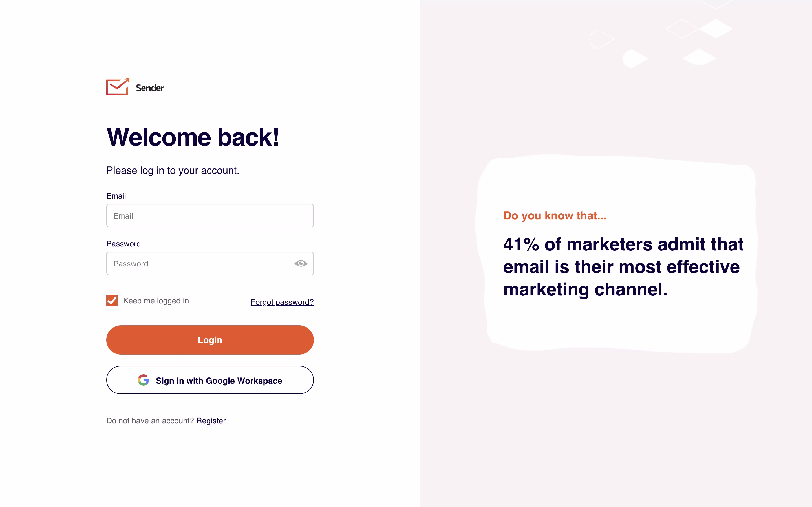Focus the Email input field
This screenshot has width=812, height=507.
[x=210, y=215]
